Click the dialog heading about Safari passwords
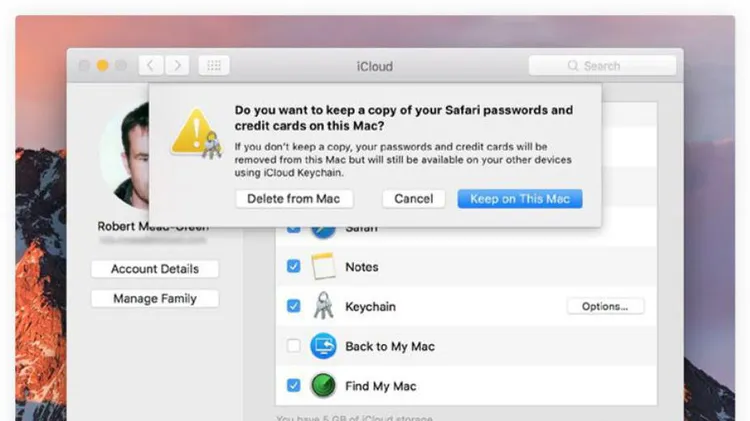The height and width of the screenshot is (421, 750). click(403, 118)
